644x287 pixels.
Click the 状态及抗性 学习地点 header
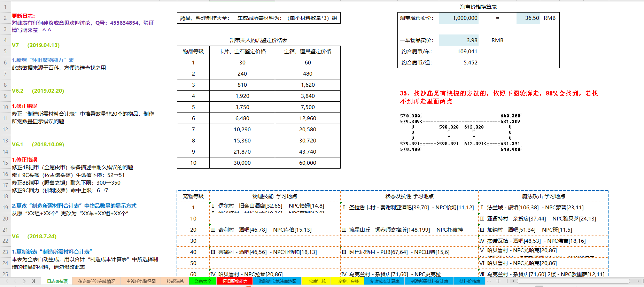(409, 196)
